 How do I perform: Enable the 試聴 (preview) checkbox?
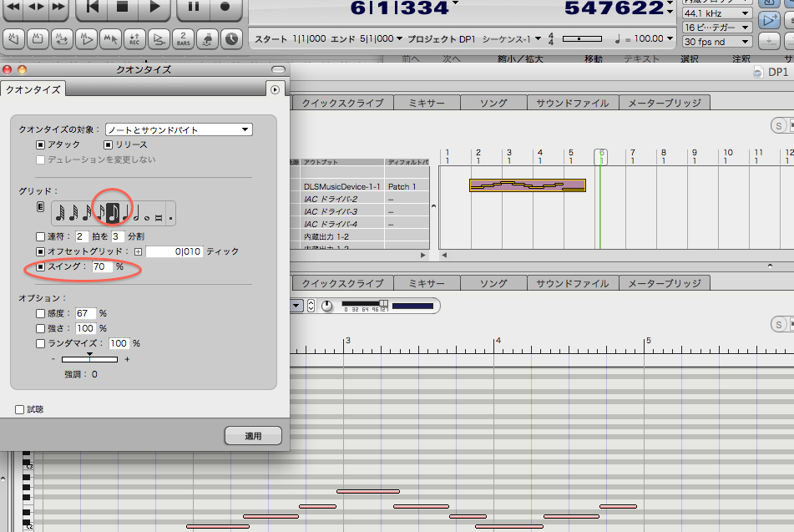tap(20, 409)
